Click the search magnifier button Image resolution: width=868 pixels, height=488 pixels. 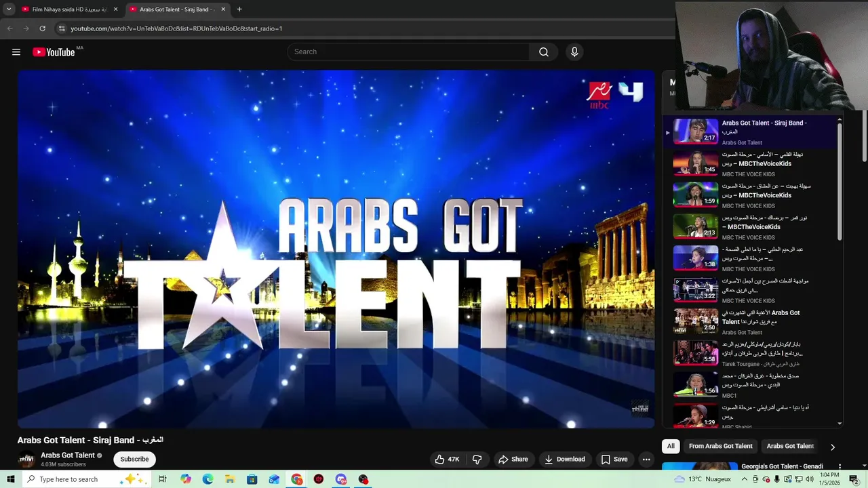click(x=544, y=52)
